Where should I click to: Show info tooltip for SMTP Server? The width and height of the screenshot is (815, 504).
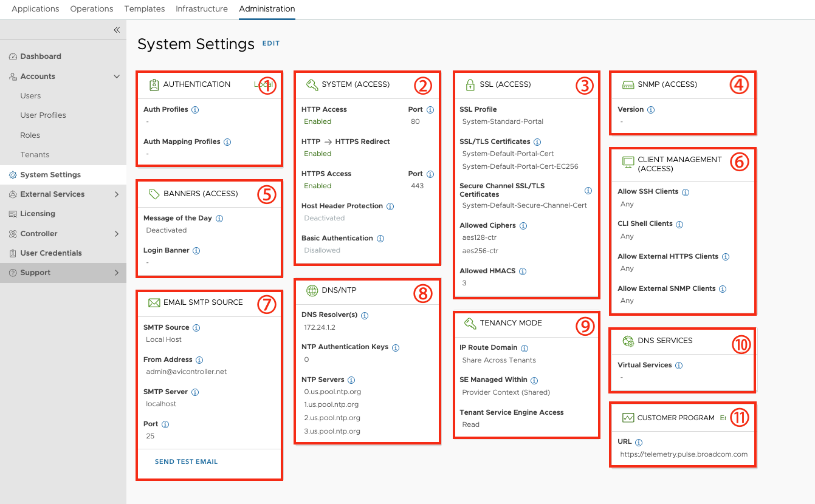pyautogui.click(x=195, y=392)
